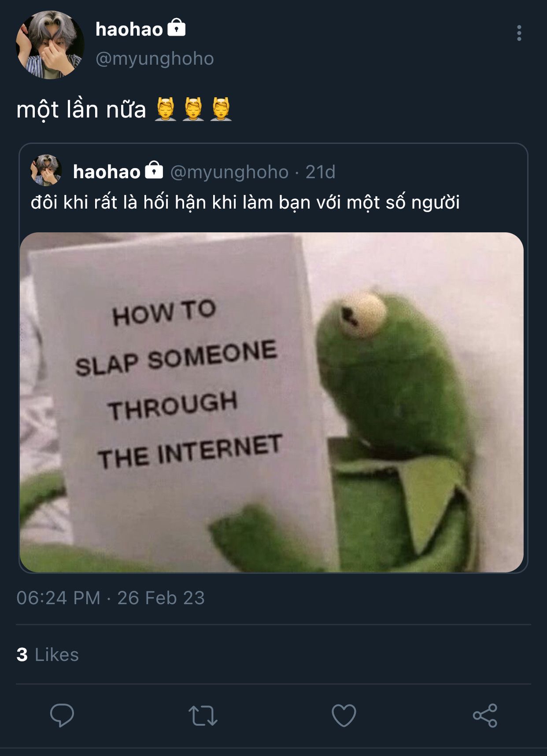Tap the share icon

coord(485,715)
